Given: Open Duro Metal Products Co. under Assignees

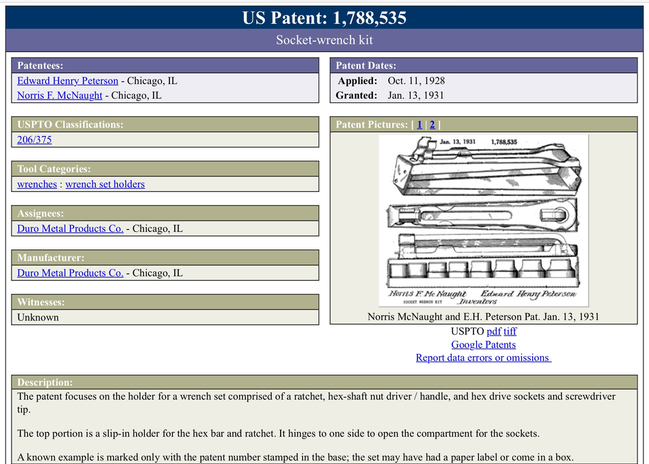Looking at the screenshot, I should pyautogui.click(x=70, y=228).
